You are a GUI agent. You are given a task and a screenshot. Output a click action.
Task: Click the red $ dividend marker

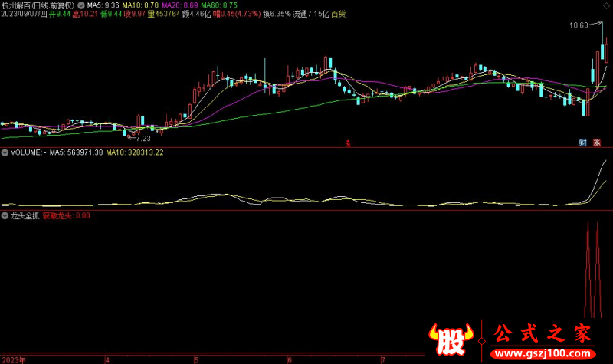pos(348,144)
